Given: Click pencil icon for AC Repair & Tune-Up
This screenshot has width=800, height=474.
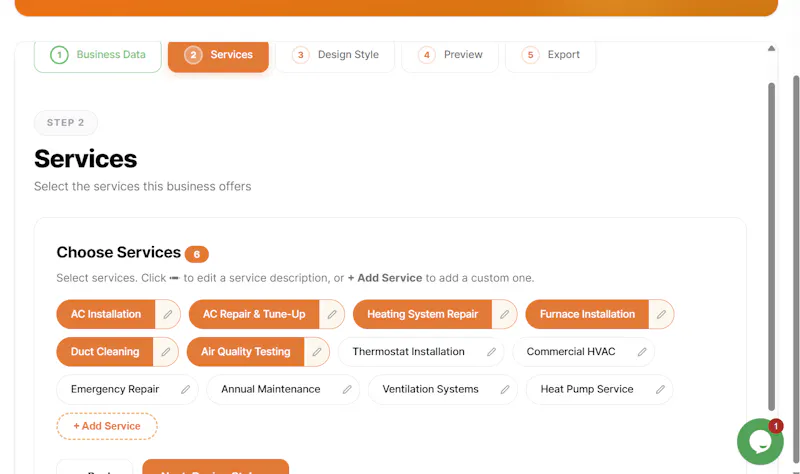Looking at the screenshot, I should 332,314.
